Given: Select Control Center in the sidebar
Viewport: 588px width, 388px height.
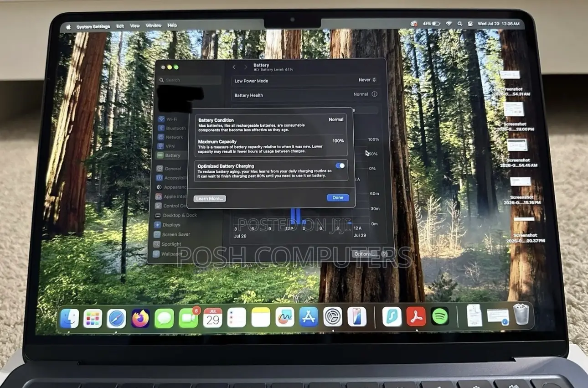Looking at the screenshot, I should point(170,206).
